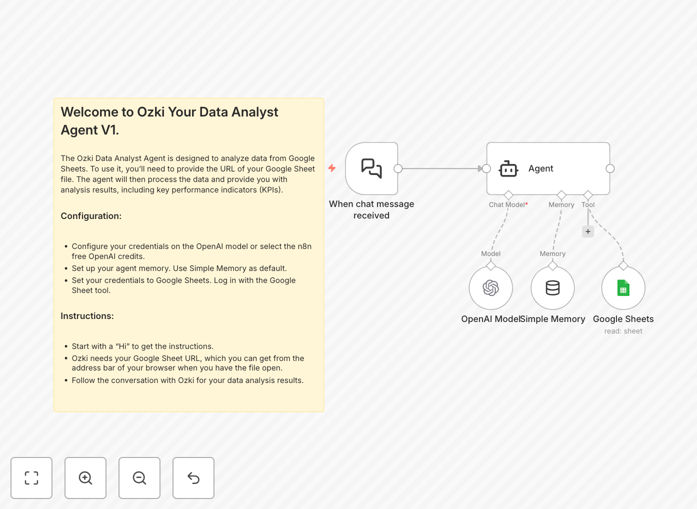This screenshot has height=509, width=697.
Task: Click the "Google Sheets" node label
Action: click(x=623, y=319)
